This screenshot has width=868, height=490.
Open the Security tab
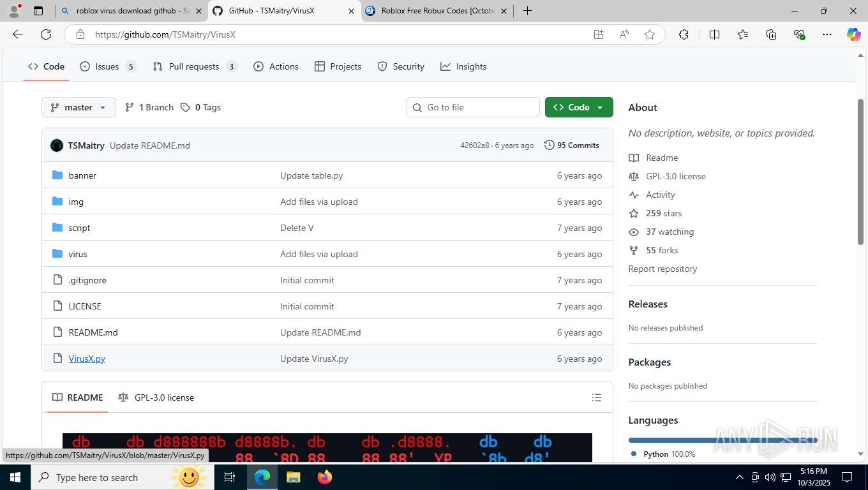tap(401, 66)
